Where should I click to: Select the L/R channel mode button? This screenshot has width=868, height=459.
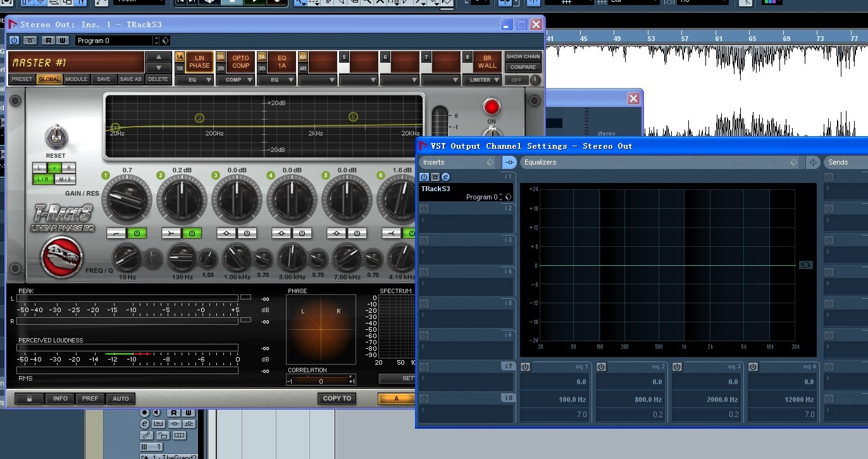pos(44,179)
